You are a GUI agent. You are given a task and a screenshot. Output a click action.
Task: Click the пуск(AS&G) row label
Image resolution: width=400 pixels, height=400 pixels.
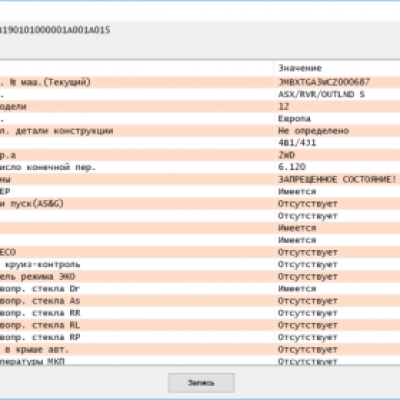37,203
